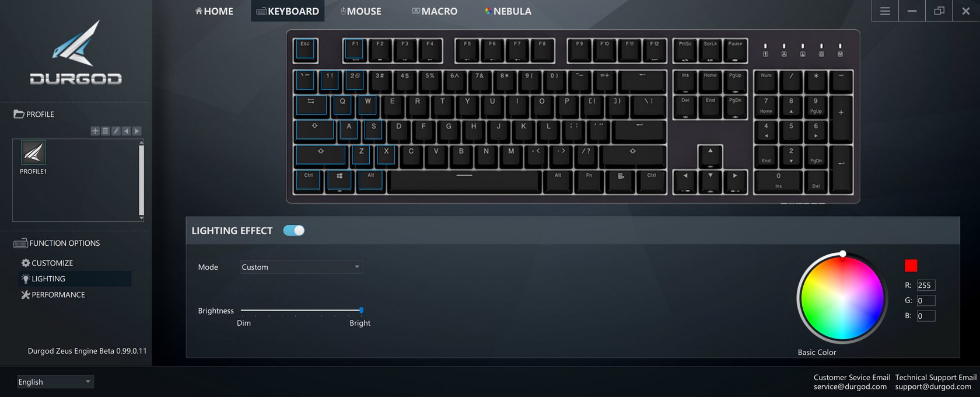Click the Esc key on keyboard image
980x397 pixels.
[x=305, y=50]
